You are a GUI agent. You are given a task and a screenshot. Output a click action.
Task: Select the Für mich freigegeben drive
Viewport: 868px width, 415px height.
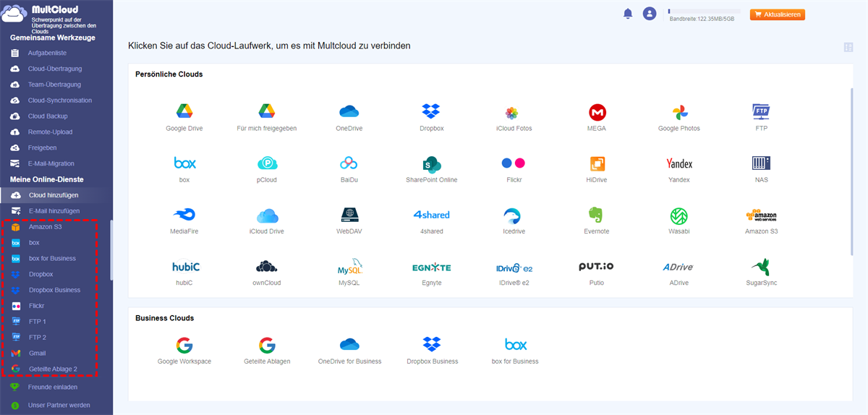(x=267, y=118)
